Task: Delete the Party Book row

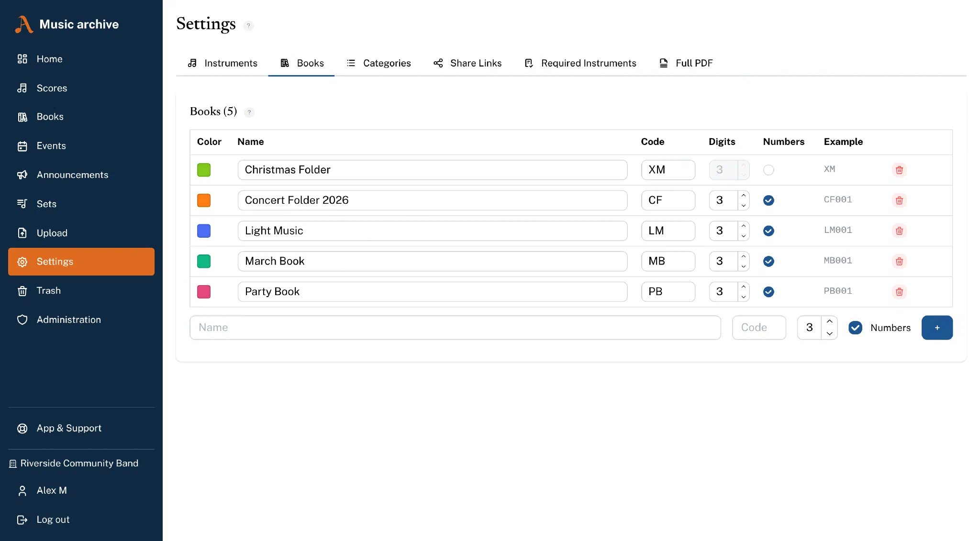Action: (899, 292)
